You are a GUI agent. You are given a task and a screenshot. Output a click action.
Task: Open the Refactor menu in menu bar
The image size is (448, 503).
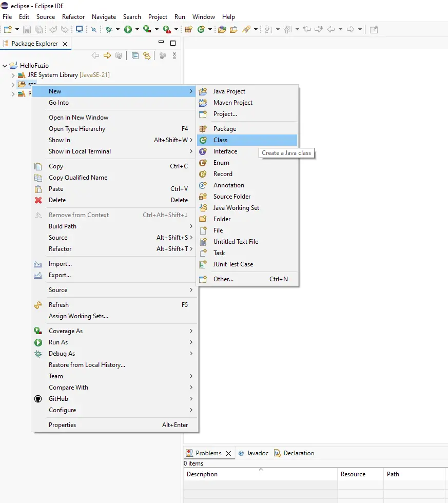[x=73, y=17]
